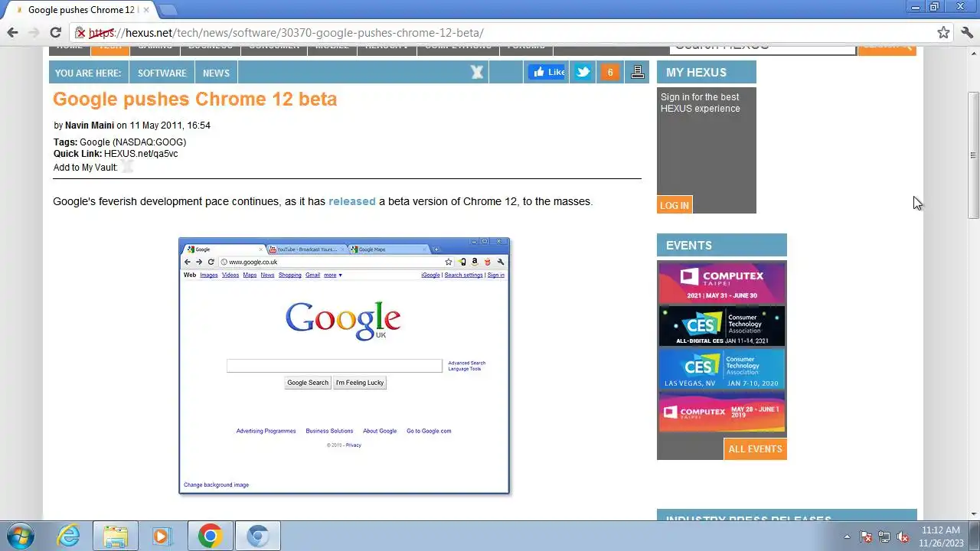The height and width of the screenshot is (551, 980).
Task: Click the vault icon in the share bar
Action: [477, 72]
